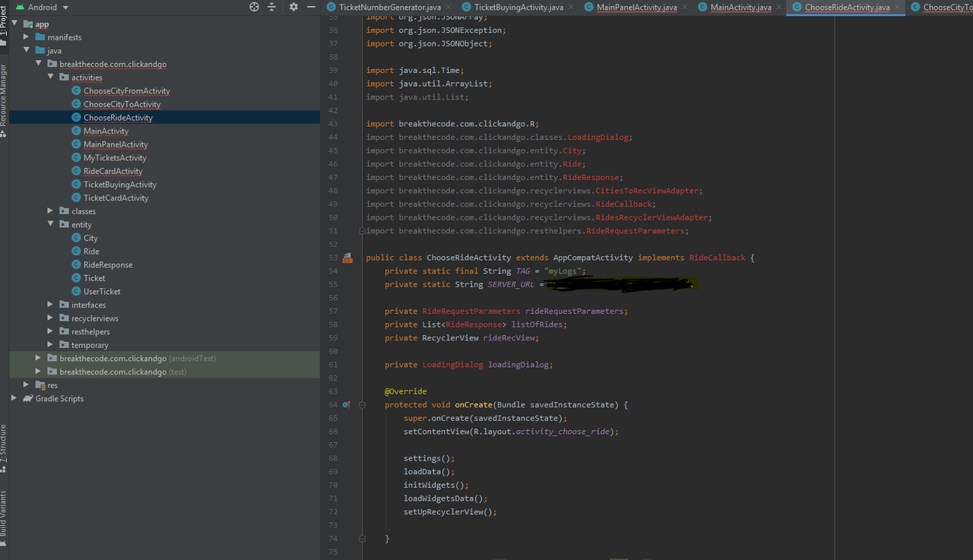Open City entity class
The height and width of the screenshot is (560, 973).
click(x=90, y=238)
